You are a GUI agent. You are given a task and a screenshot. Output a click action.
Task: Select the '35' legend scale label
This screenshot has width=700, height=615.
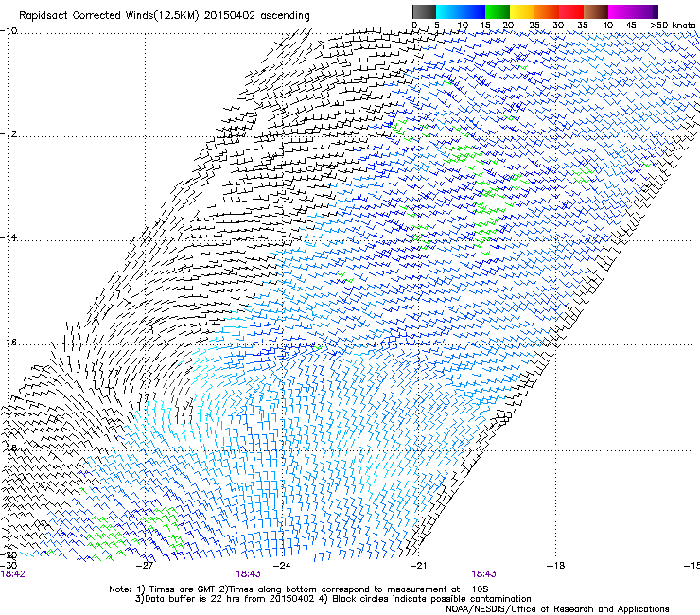tap(583, 26)
